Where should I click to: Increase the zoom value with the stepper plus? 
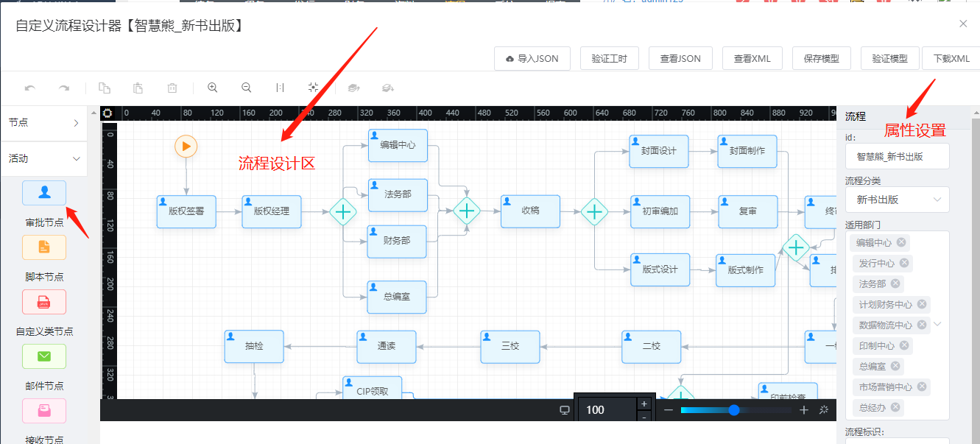coord(644,404)
